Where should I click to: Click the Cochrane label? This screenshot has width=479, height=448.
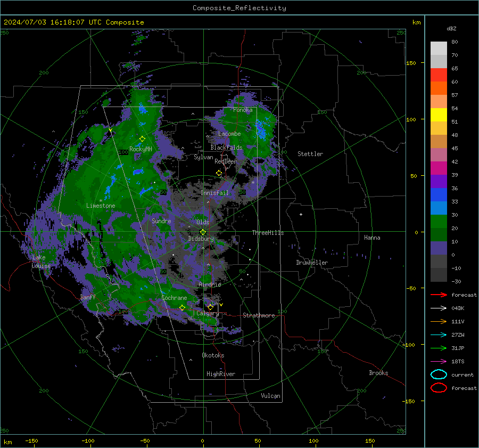coord(174,298)
